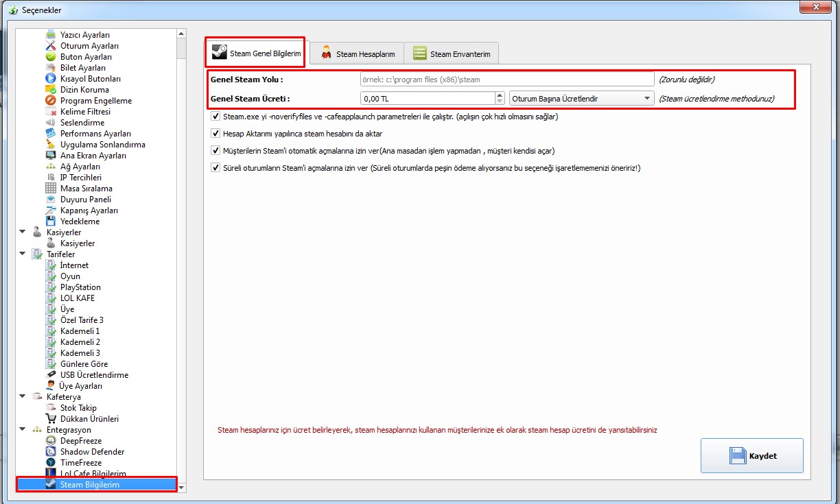Viewport: 840px width, 504px height.
Task: Click the Genel Steam Ücreti amount field
Action: (x=428, y=99)
